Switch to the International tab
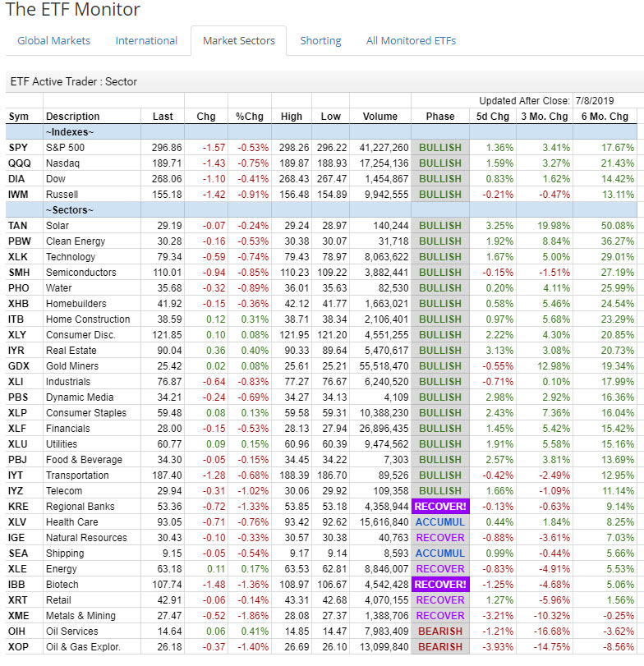Viewport: 644px width, 666px height. (146, 41)
